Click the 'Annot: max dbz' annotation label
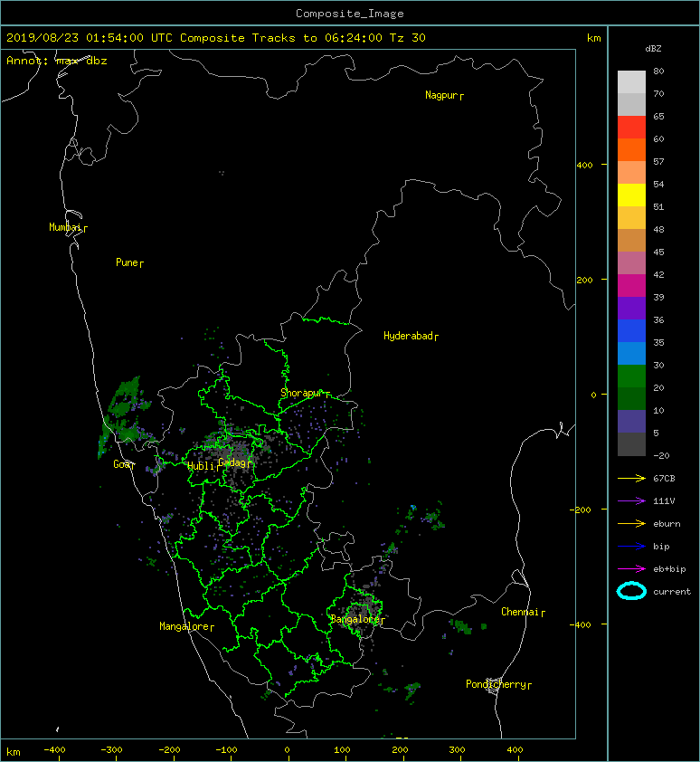Screen dimensions: 700x762 57,61
